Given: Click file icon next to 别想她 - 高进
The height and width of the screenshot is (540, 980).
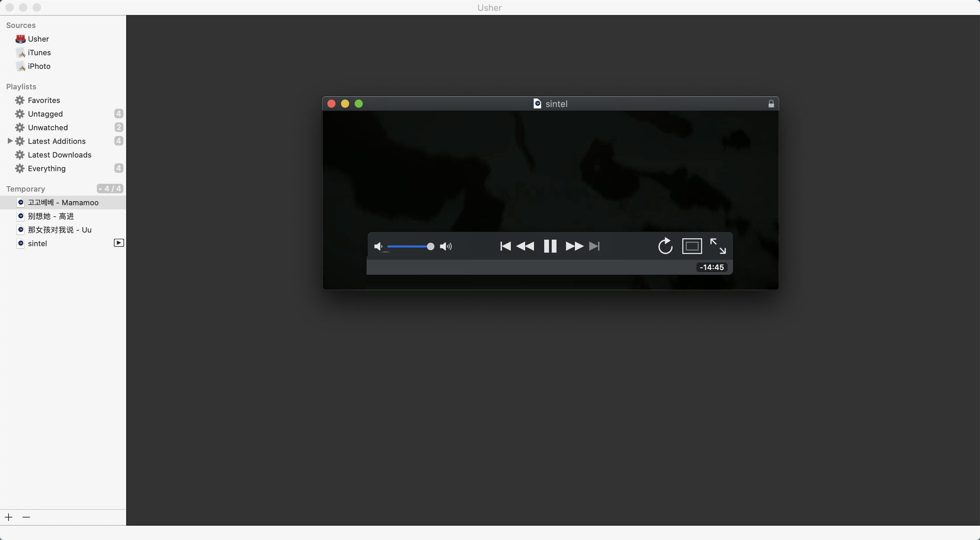Looking at the screenshot, I should 21,216.
